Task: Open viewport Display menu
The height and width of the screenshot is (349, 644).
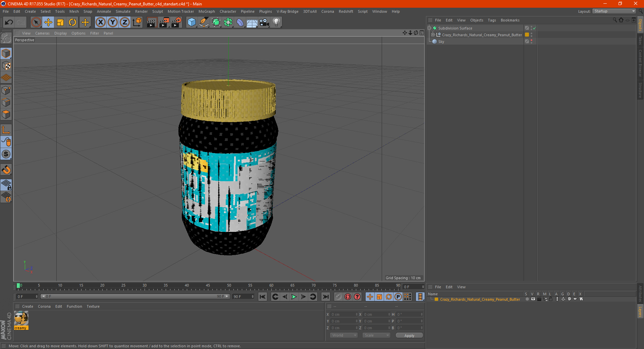Action: click(x=60, y=33)
